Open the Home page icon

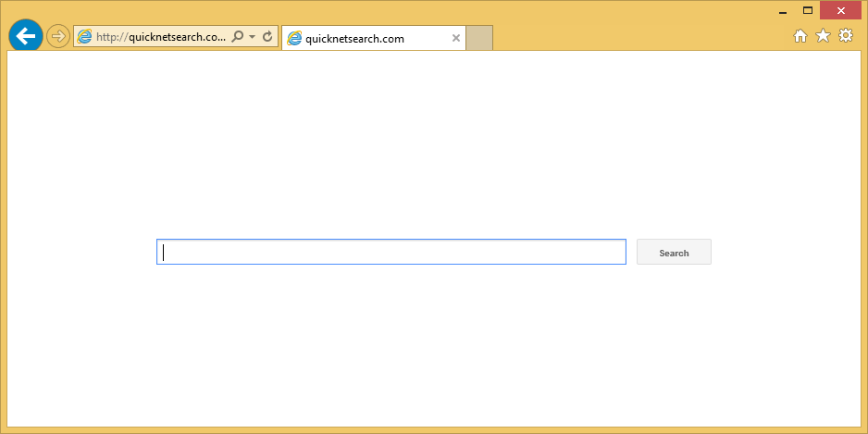click(x=800, y=36)
